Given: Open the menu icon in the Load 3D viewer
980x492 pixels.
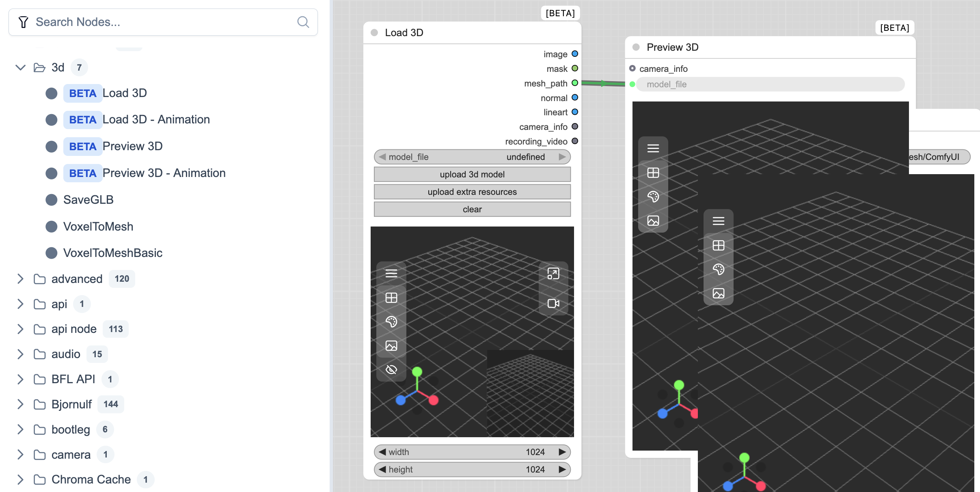Looking at the screenshot, I should (x=391, y=273).
